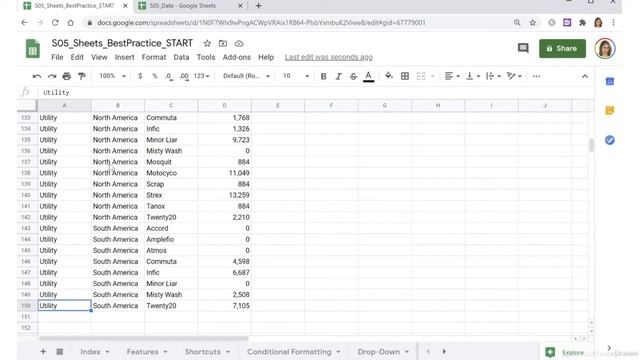Add a new sheet

(43, 351)
